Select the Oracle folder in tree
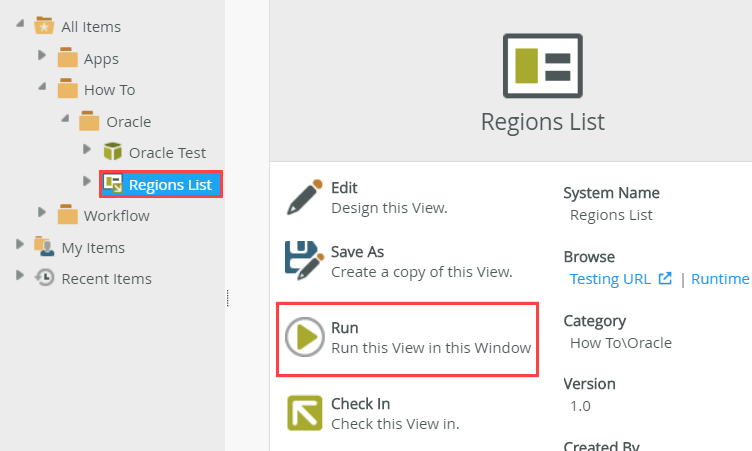The image size is (752, 451). (128, 121)
